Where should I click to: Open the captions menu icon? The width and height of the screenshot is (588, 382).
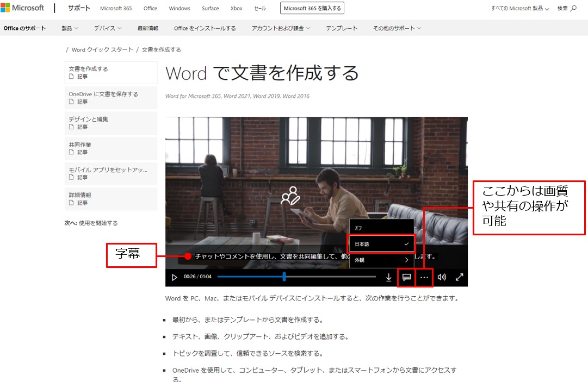[x=406, y=277]
